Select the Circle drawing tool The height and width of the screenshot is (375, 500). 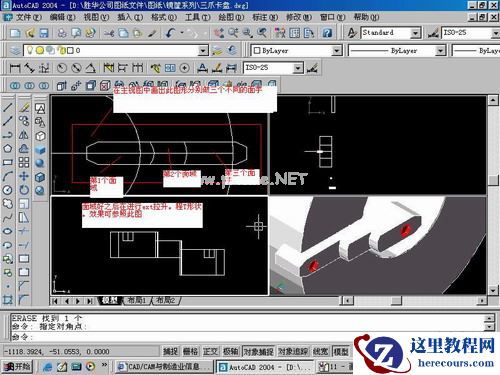point(8,190)
